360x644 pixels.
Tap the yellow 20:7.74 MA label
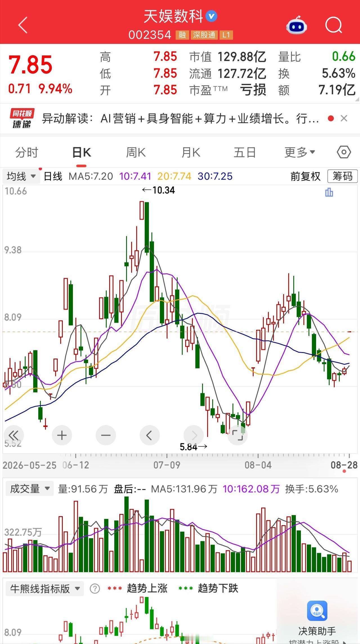pos(174,176)
